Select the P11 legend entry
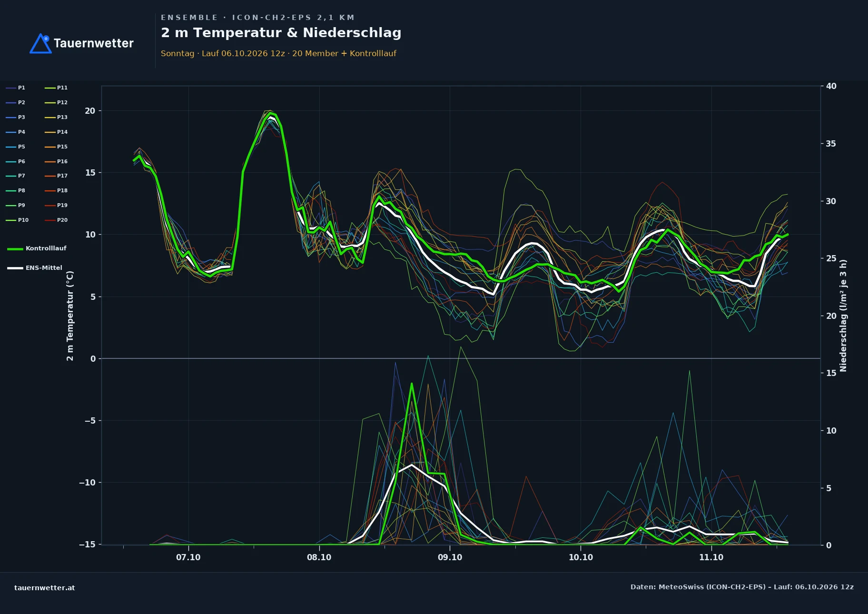868x614 pixels. click(x=56, y=88)
